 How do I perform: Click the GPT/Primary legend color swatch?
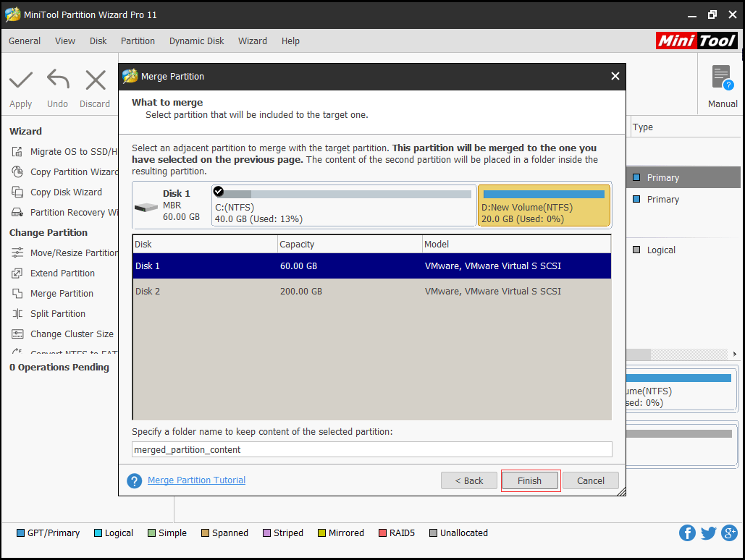pos(20,533)
